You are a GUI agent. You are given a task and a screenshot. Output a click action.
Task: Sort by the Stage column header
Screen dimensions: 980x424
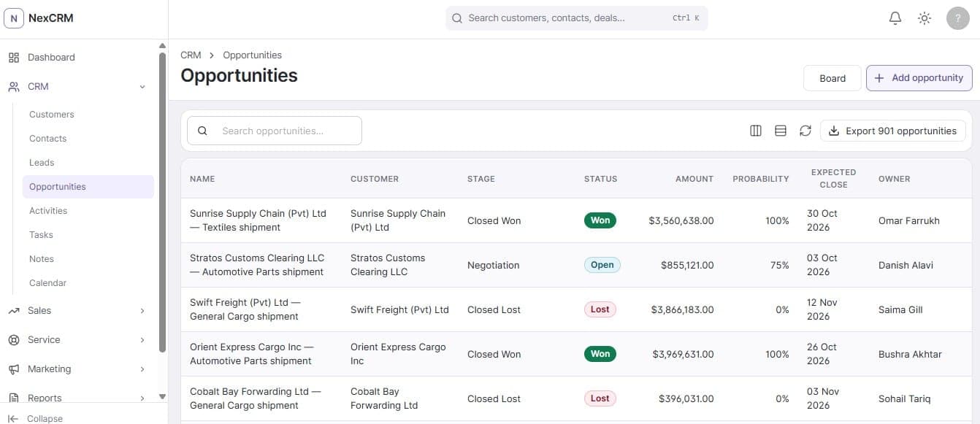[481, 179]
